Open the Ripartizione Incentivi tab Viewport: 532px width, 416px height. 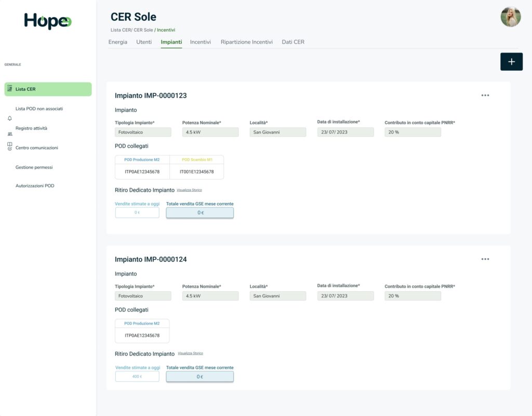pos(246,42)
